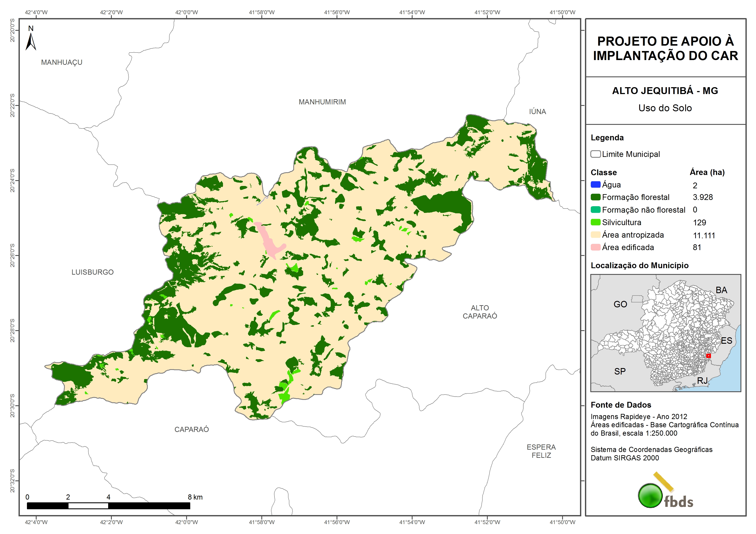Screen dimensions: 756x534
Task: Click the fbds green logo
Action: coord(650,495)
